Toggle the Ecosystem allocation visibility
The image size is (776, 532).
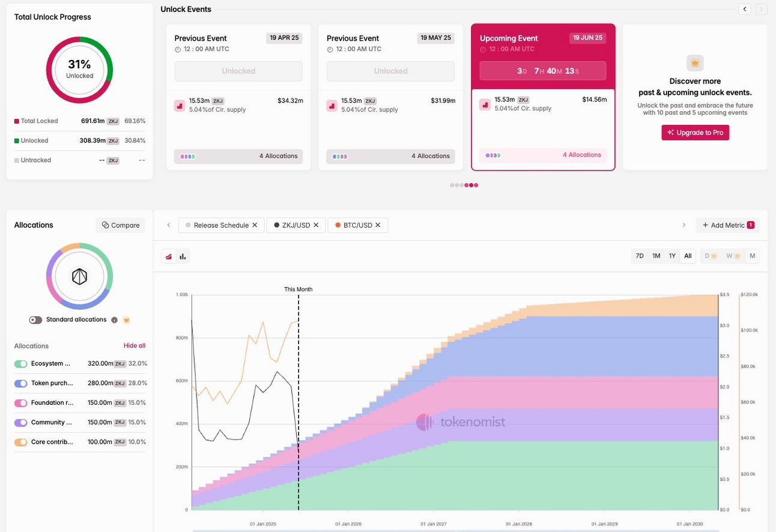pyautogui.click(x=21, y=364)
